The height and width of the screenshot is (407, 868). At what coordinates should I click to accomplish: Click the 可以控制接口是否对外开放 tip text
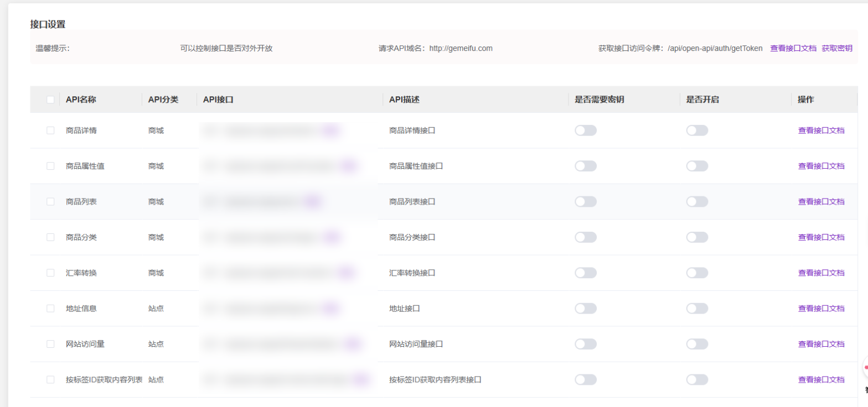[x=226, y=48]
